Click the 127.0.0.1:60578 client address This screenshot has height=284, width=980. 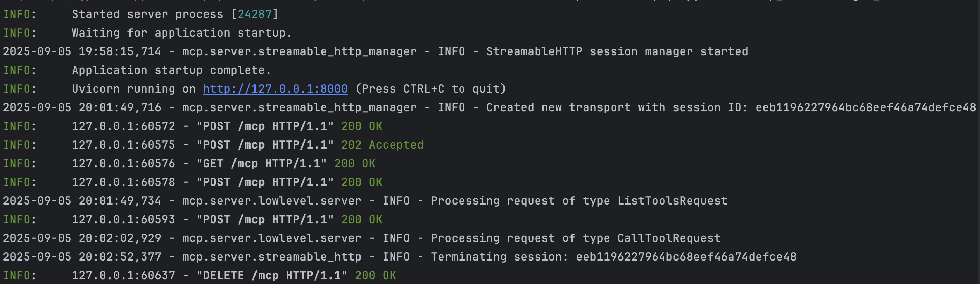[123, 182]
